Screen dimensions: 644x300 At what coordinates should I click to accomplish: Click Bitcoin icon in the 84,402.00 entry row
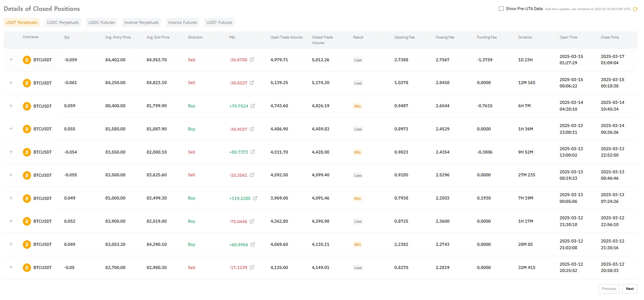27,60
